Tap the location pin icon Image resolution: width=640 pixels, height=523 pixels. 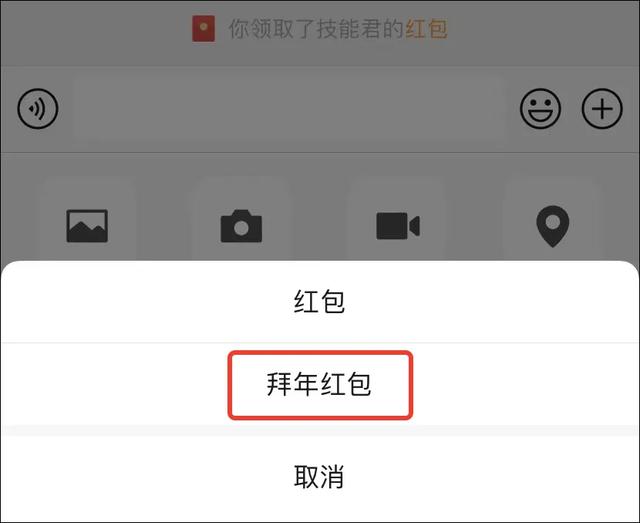pyautogui.click(x=552, y=226)
